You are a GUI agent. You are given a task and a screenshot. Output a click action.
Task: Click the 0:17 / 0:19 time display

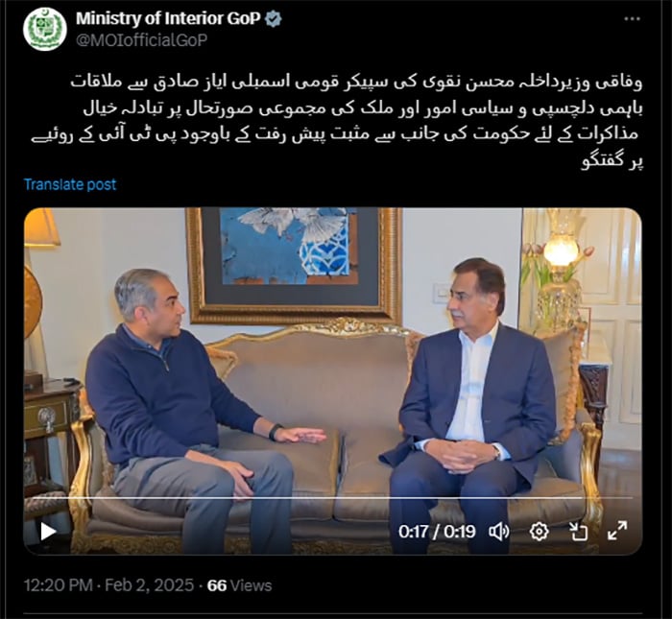(x=437, y=532)
